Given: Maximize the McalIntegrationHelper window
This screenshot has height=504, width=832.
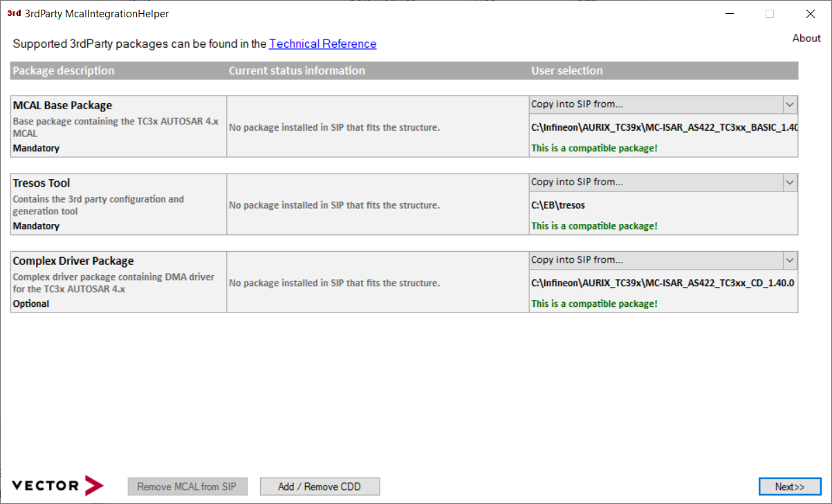Looking at the screenshot, I should pyautogui.click(x=769, y=14).
